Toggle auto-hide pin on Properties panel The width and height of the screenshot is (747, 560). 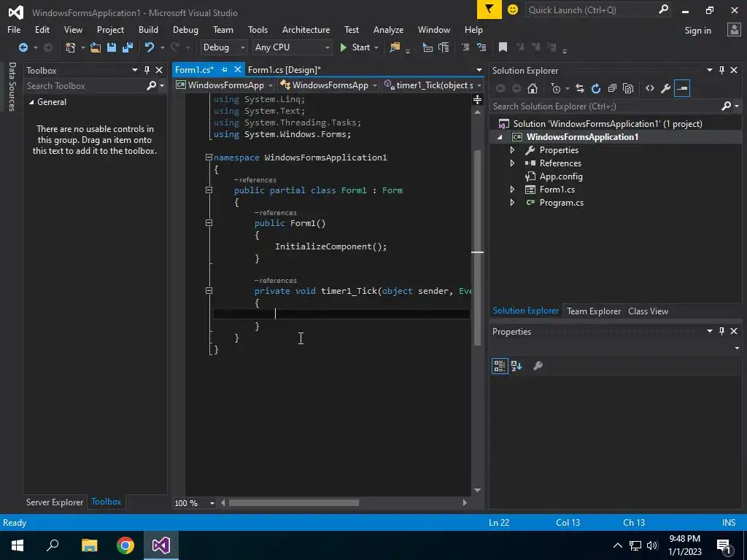pyautogui.click(x=721, y=331)
